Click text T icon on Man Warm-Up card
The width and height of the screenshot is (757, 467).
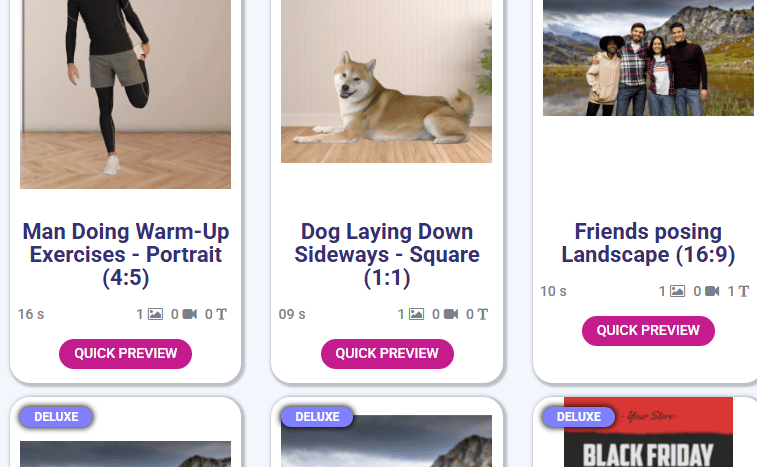(221, 314)
